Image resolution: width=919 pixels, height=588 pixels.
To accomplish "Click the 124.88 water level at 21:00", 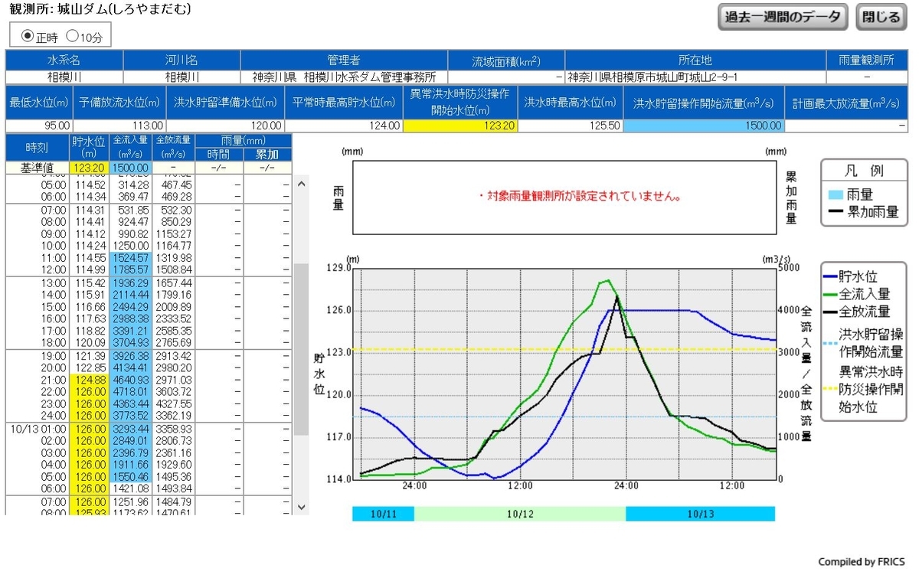I will [90, 380].
